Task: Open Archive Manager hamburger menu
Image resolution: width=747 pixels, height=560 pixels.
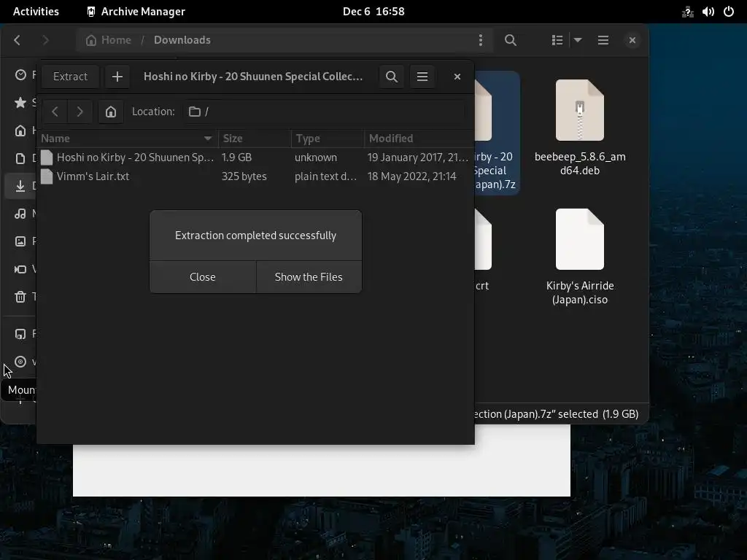Action: click(x=422, y=77)
